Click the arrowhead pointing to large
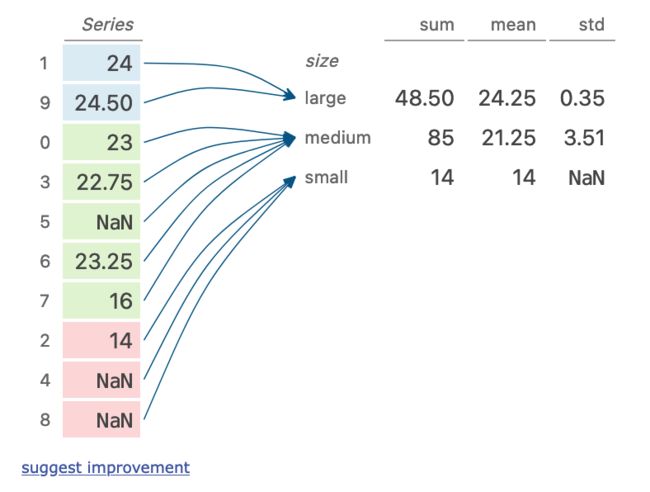This screenshot has height=492, width=650. 289,95
